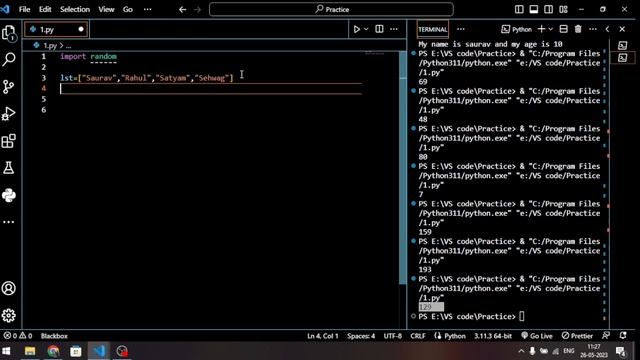Viewport: 640px width, 360px height.
Task: Close the terminal panel
Action: 622,29
